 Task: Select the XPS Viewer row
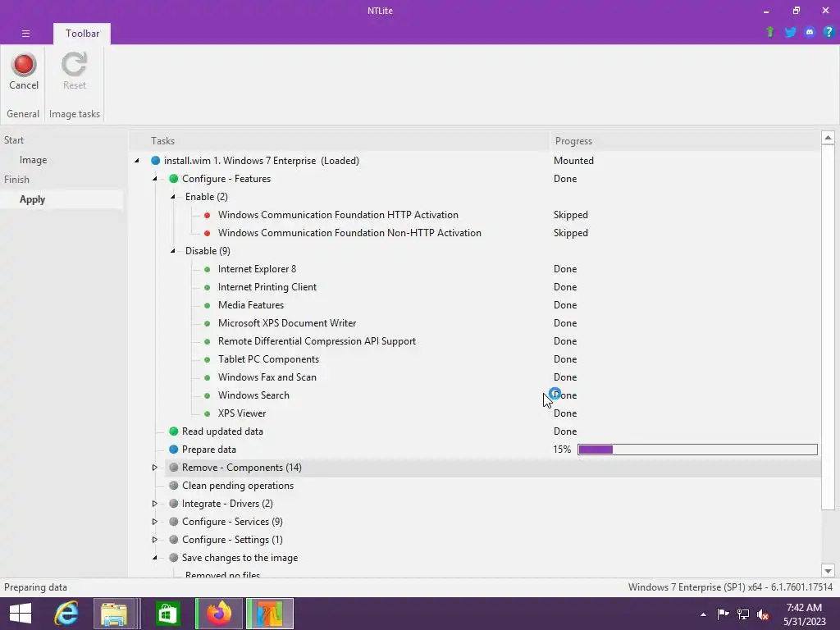pyautogui.click(x=242, y=413)
